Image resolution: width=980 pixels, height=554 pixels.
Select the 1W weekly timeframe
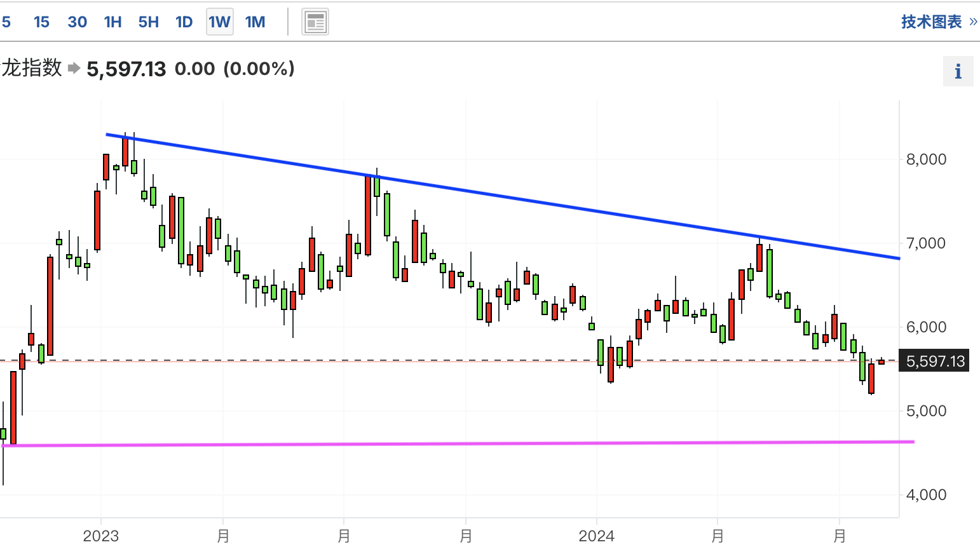click(220, 22)
